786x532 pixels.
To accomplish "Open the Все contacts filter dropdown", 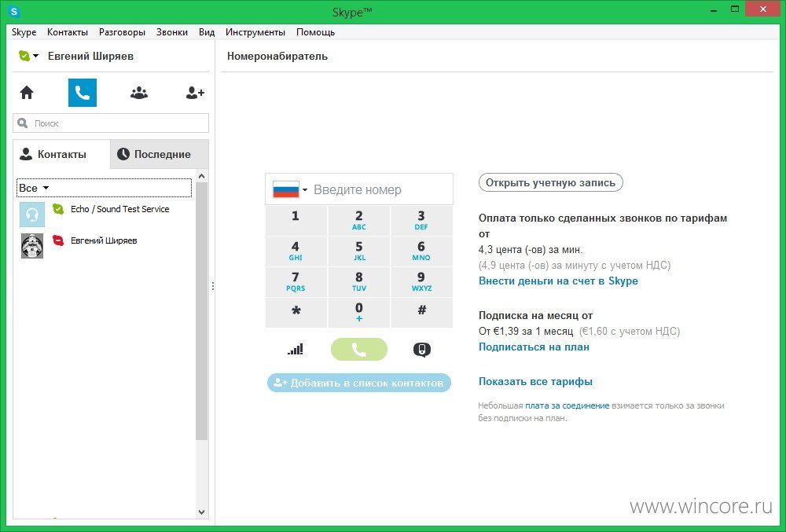I will pyautogui.click(x=34, y=188).
